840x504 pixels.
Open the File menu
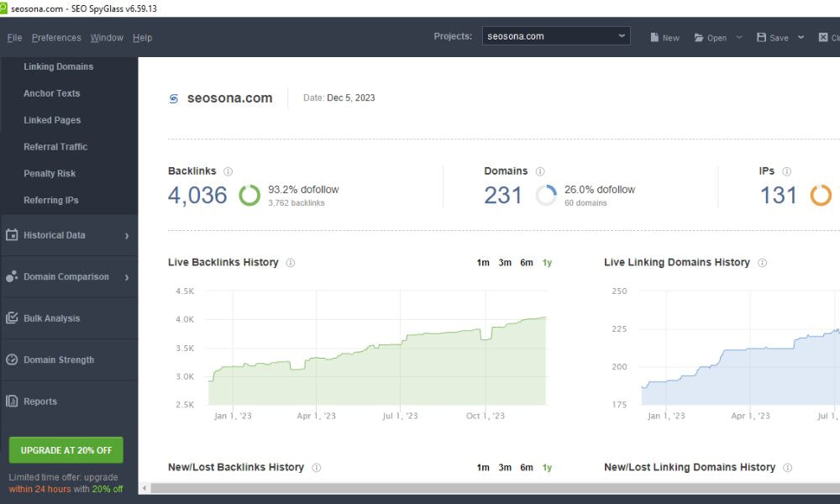point(14,38)
